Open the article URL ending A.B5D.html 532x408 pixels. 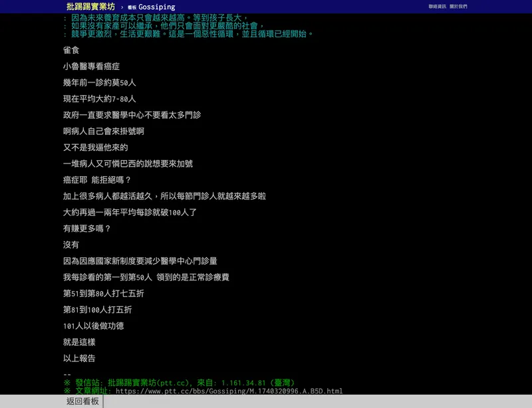pos(229,391)
